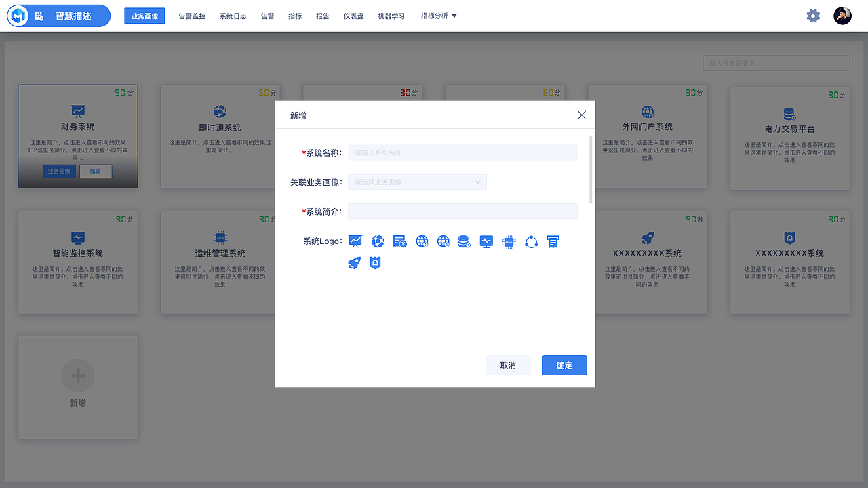Select the invoice with ¥ symbol logo icon
The width and height of the screenshot is (868, 488).
[x=399, y=241]
